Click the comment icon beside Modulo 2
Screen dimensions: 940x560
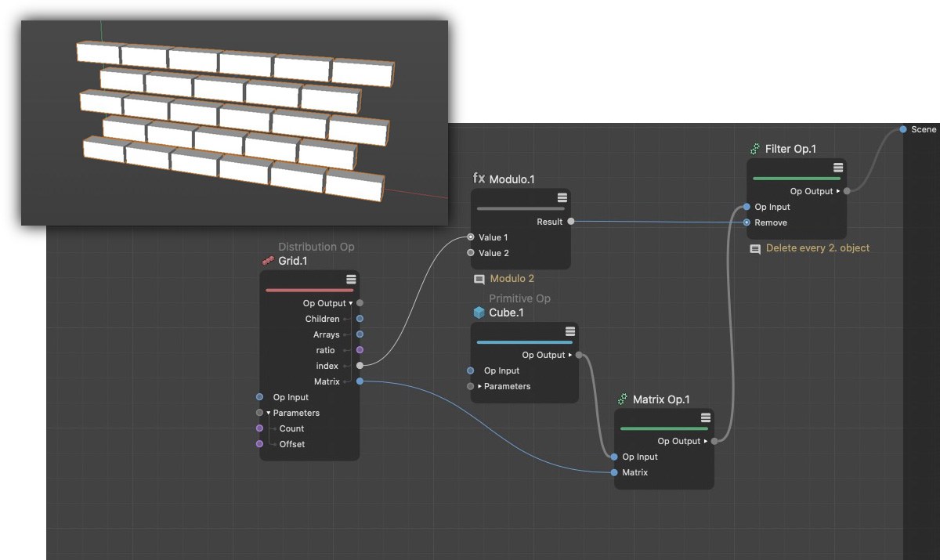click(x=479, y=279)
